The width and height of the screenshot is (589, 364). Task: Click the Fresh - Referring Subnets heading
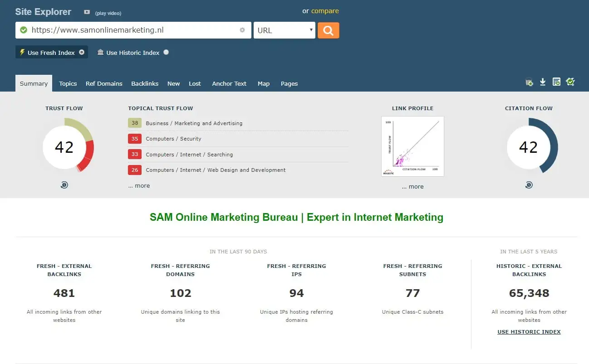(412, 270)
